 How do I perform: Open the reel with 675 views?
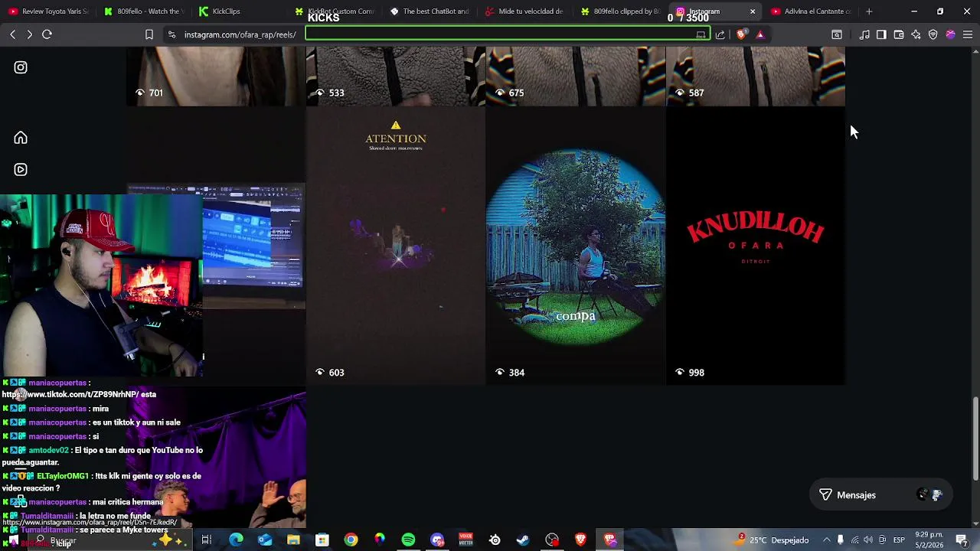point(576,77)
